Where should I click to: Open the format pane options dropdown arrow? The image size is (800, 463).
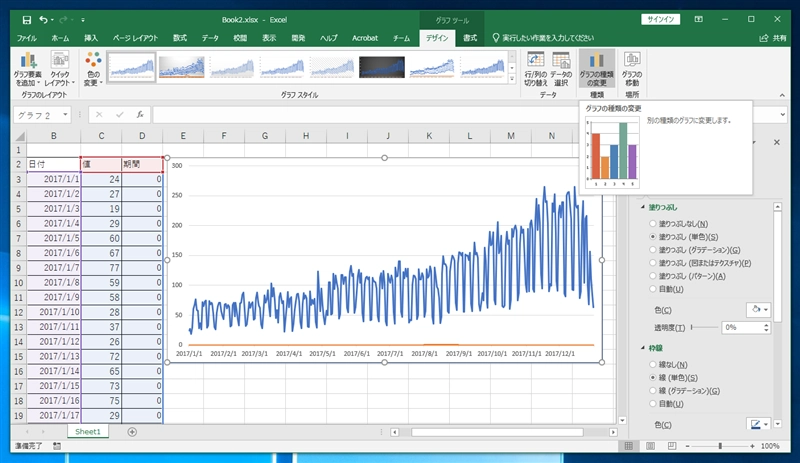point(754,142)
